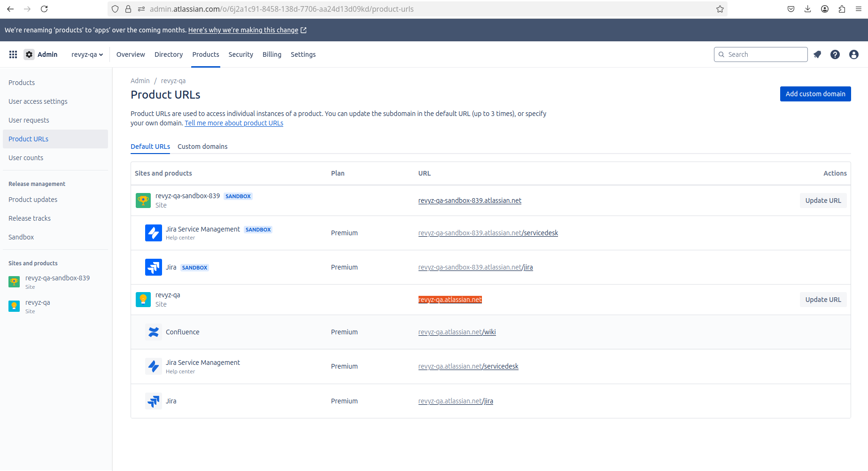Open the Security top navigation tab

coord(240,54)
